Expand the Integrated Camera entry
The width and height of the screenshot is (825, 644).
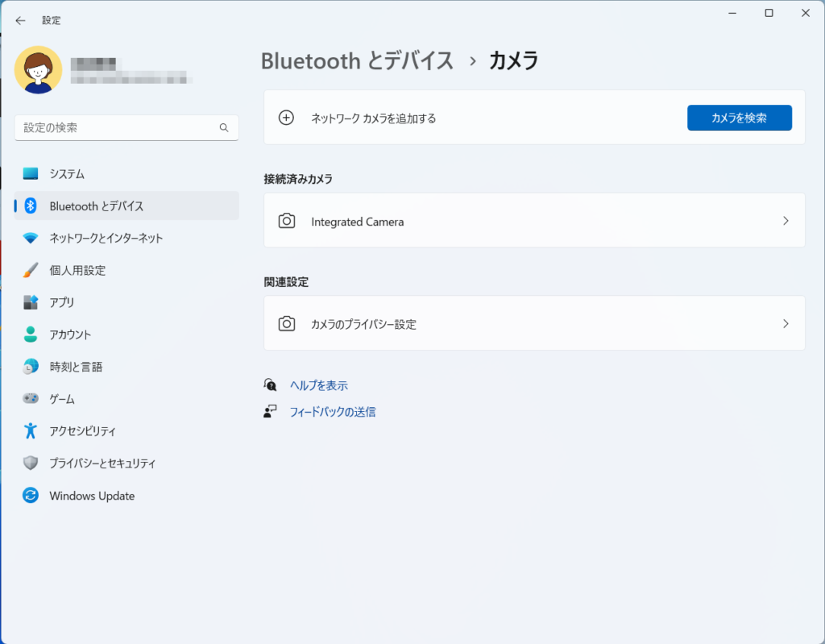coord(786,220)
